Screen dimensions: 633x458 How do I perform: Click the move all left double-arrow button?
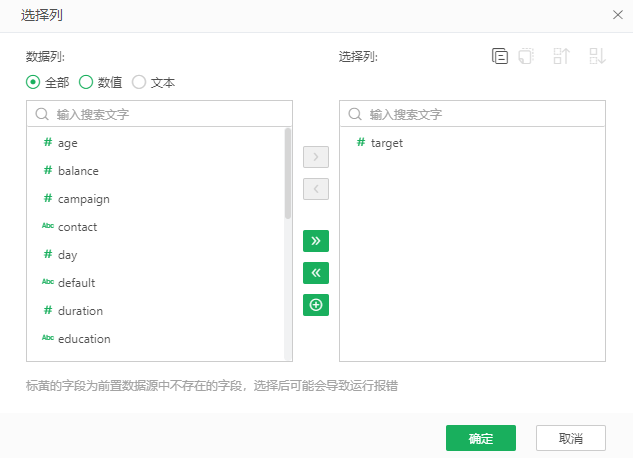(x=315, y=273)
